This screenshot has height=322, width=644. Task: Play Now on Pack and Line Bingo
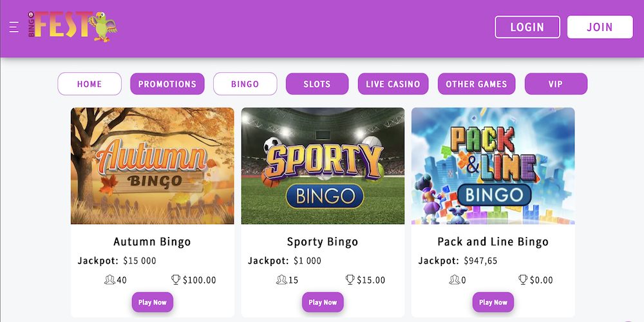493,302
